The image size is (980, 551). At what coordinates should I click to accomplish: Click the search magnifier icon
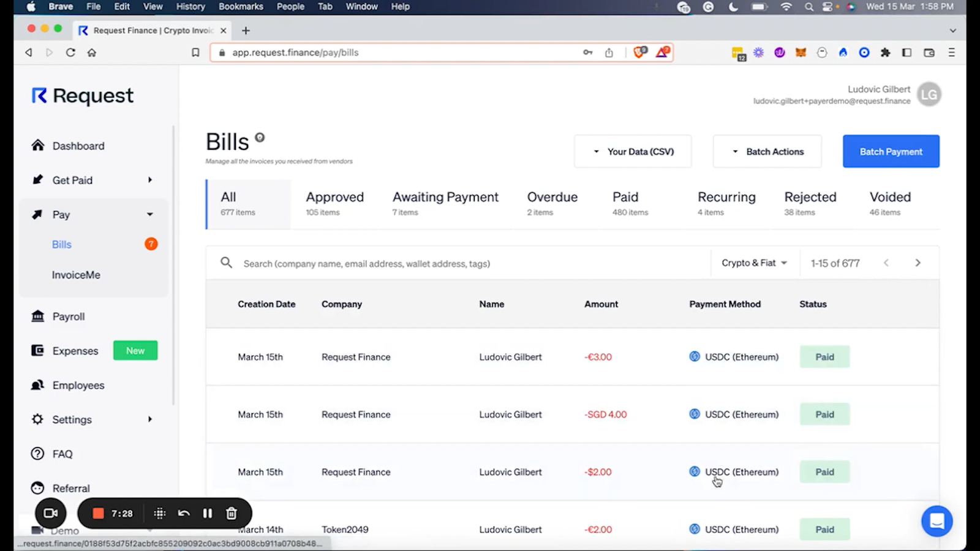227,263
